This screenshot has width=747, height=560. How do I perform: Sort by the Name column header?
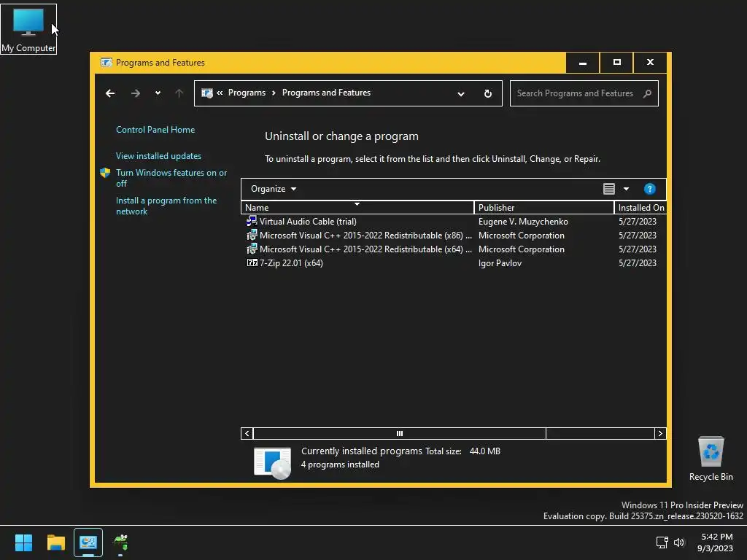357,208
